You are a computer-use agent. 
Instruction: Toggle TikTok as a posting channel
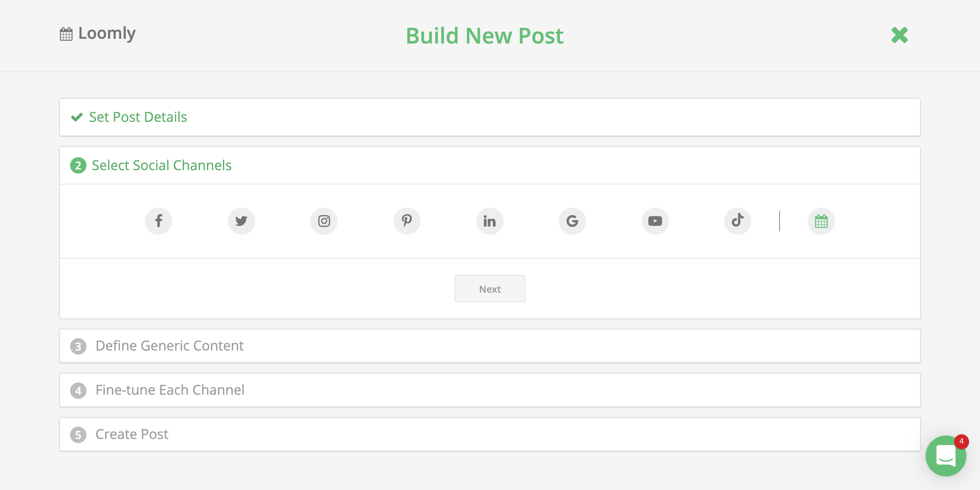737,221
